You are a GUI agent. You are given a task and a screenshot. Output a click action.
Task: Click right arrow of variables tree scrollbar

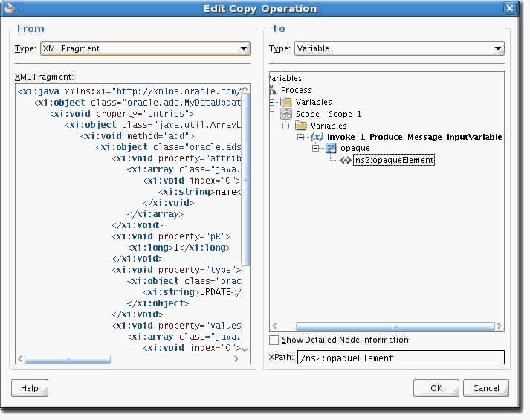tap(499, 326)
